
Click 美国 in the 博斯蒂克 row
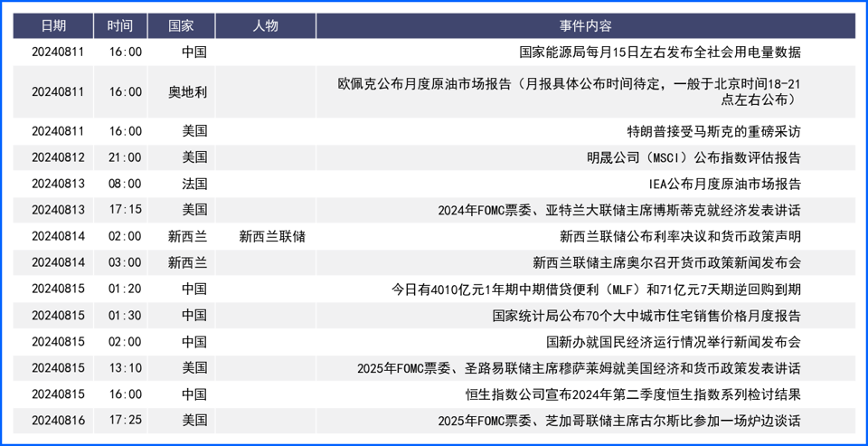(x=194, y=211)
